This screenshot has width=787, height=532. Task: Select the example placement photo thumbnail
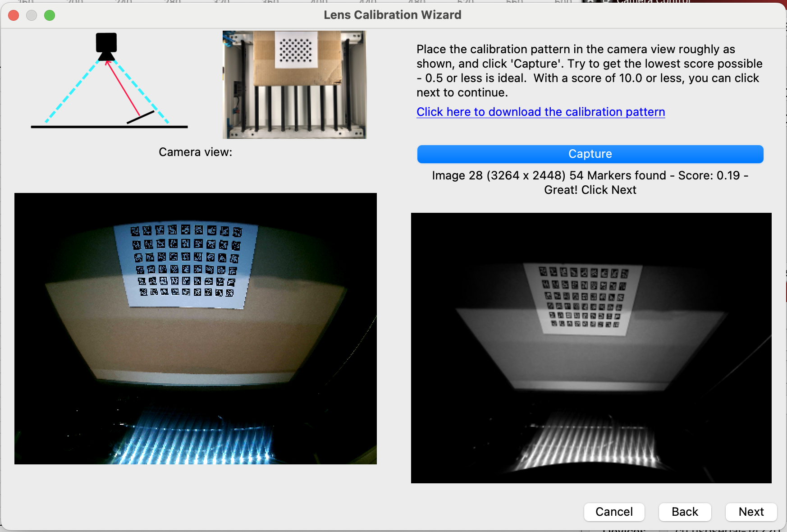click(x=294, y=85)
